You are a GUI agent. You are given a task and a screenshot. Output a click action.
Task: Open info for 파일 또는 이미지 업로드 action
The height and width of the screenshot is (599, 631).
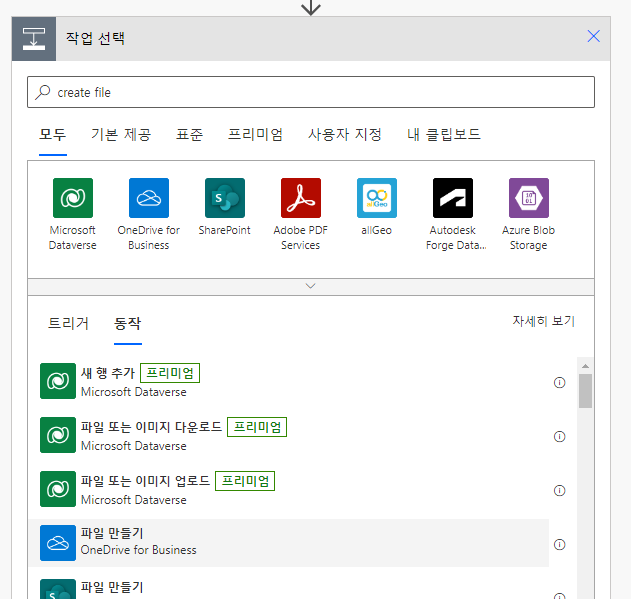(559, 490)
